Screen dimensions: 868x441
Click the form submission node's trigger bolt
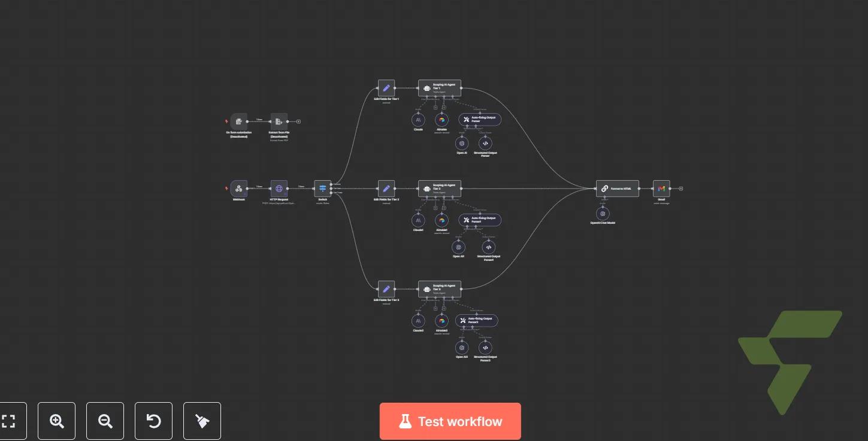(x=226, y=121)
